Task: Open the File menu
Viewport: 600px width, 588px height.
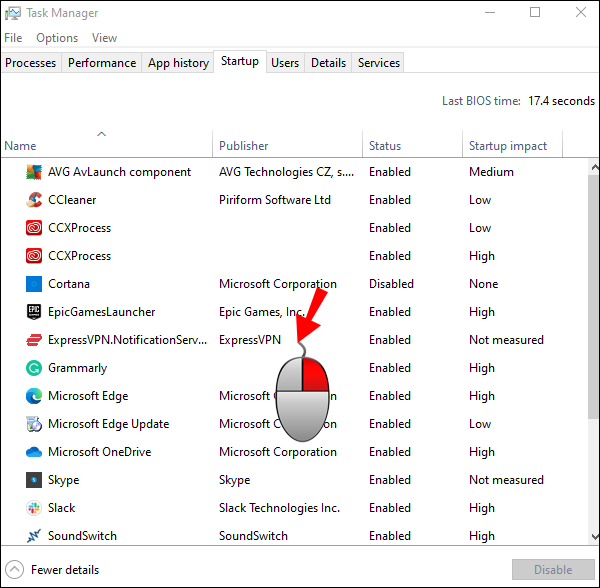Action: [x=13, y=38]
